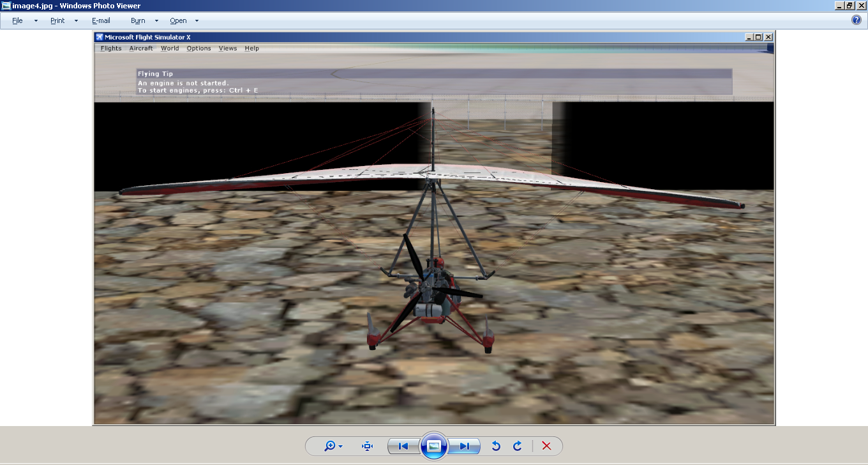This screenshot has width=868, height=465.
Task: Click the 'image4.jpg - Windows Photo Viewer' title text
Action: 77,6
